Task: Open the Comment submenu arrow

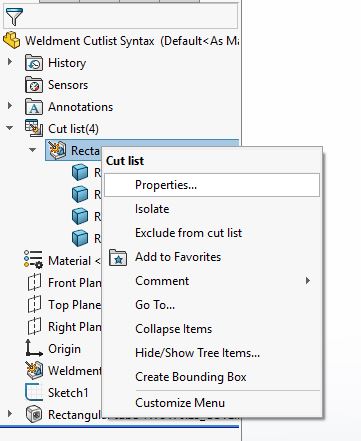Action: 308,281
